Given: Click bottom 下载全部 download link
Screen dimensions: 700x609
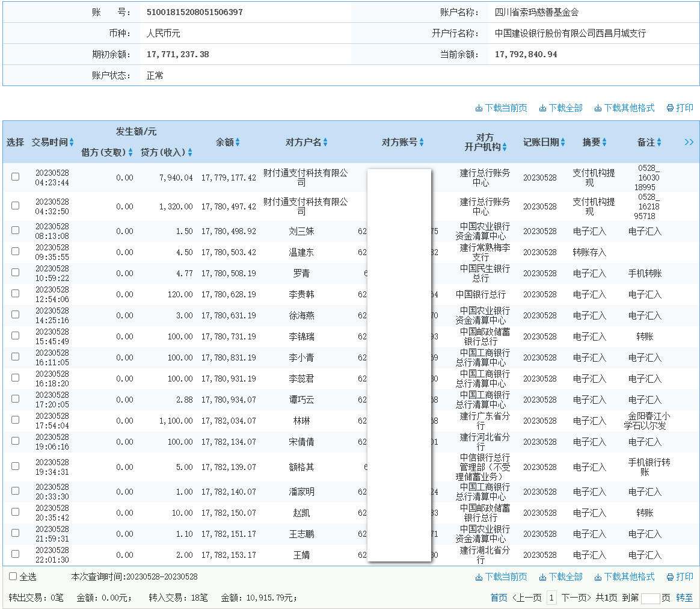Looking at the screenshot, I should click(x=560, y=577).
